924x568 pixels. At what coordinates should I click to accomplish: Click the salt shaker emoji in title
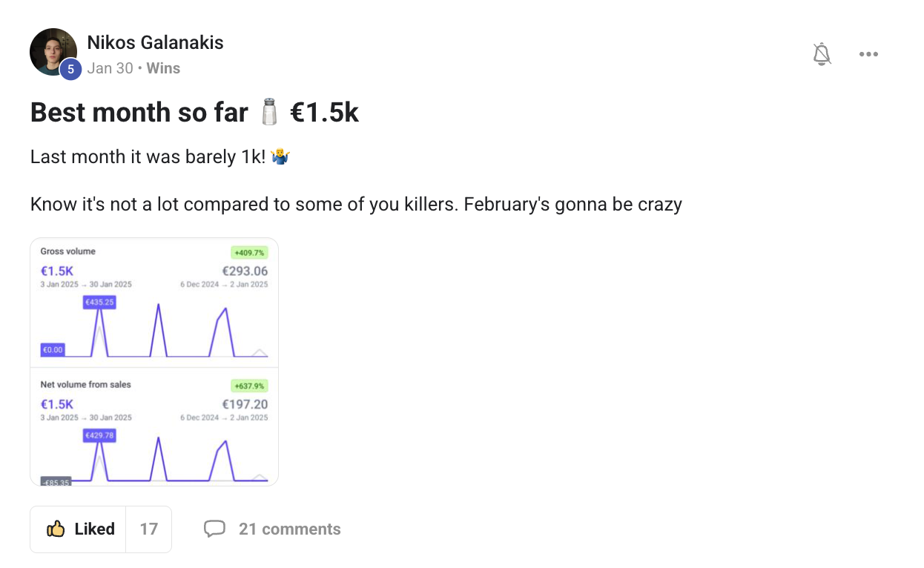pos(268,113)
